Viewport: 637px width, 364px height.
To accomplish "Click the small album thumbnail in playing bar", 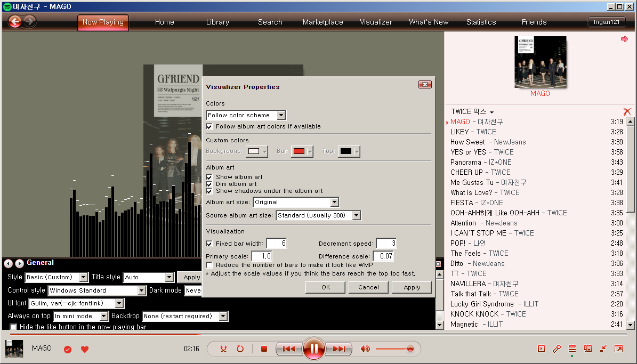I will pyautogui.click(x=14, y=349).
